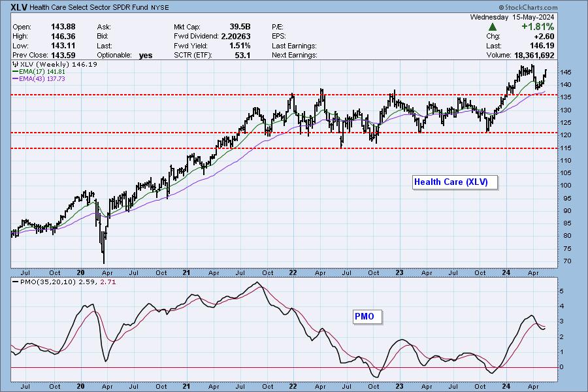The image size is (588, 392).
Task: Click the Last Earnings label
Action: [x=295, y=46]
